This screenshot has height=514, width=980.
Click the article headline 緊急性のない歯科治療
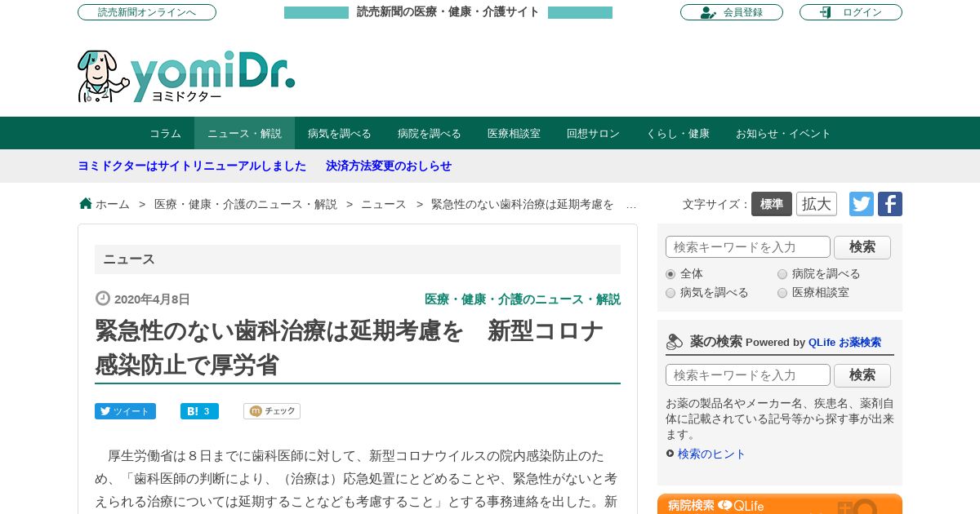click(350, 348)
